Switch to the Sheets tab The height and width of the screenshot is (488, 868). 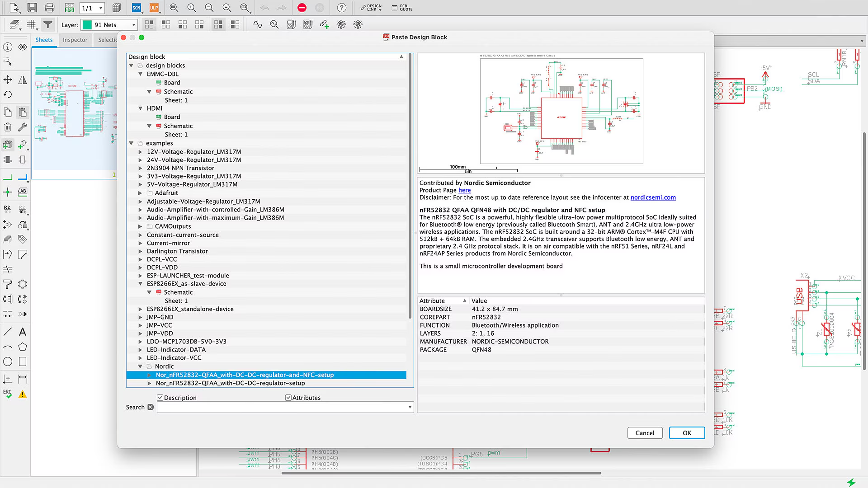tap(44, 40)
